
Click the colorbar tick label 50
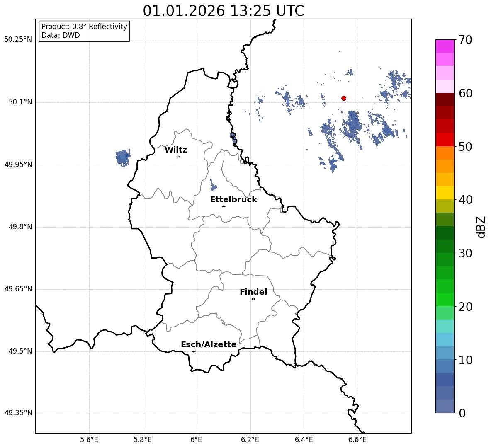point(465,146)
